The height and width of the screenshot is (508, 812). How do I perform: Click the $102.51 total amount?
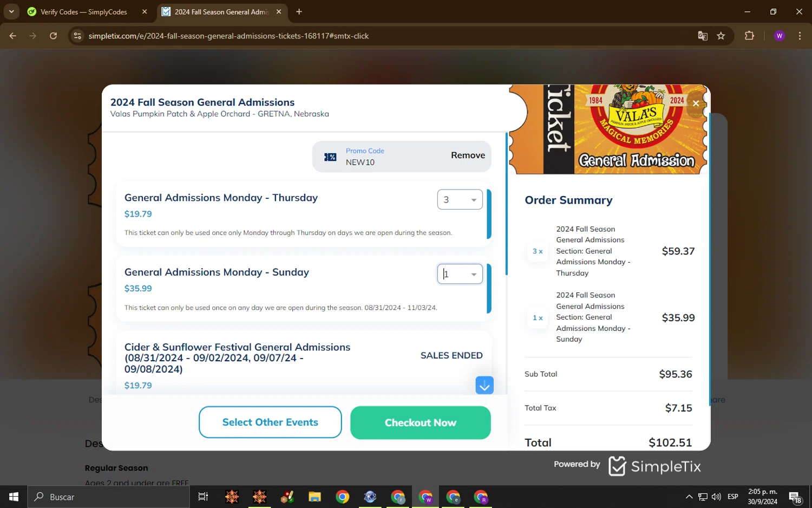point(670,442)
